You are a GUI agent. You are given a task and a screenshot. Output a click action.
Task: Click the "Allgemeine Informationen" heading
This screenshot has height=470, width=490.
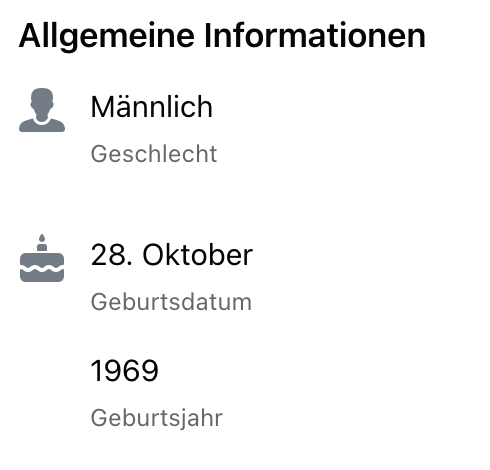coord(222,36)
